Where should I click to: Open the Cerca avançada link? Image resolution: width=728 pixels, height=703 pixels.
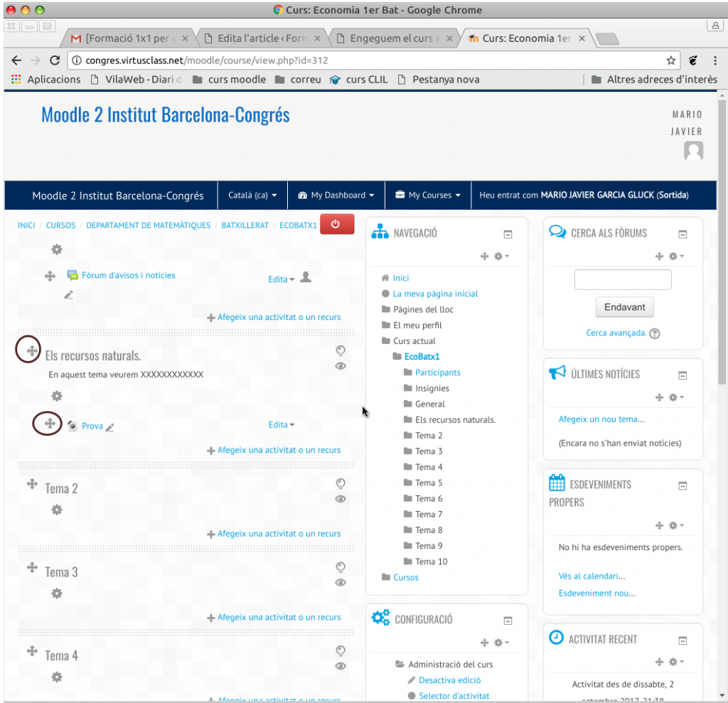616,333
